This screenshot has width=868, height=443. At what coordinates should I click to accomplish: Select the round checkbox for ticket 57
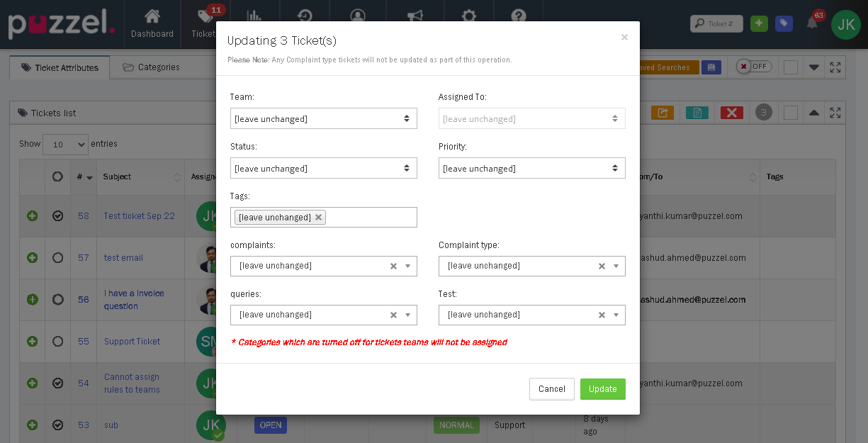[x=58, y=258]
